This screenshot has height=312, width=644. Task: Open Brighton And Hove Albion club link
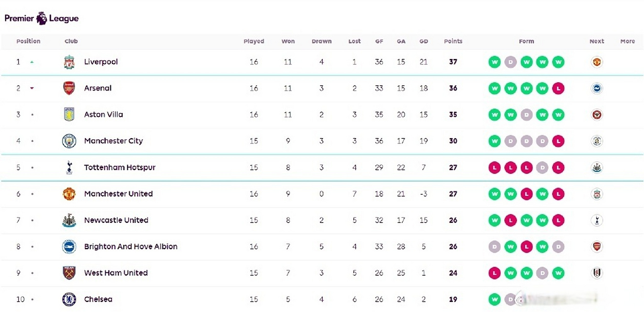point(131,247)
